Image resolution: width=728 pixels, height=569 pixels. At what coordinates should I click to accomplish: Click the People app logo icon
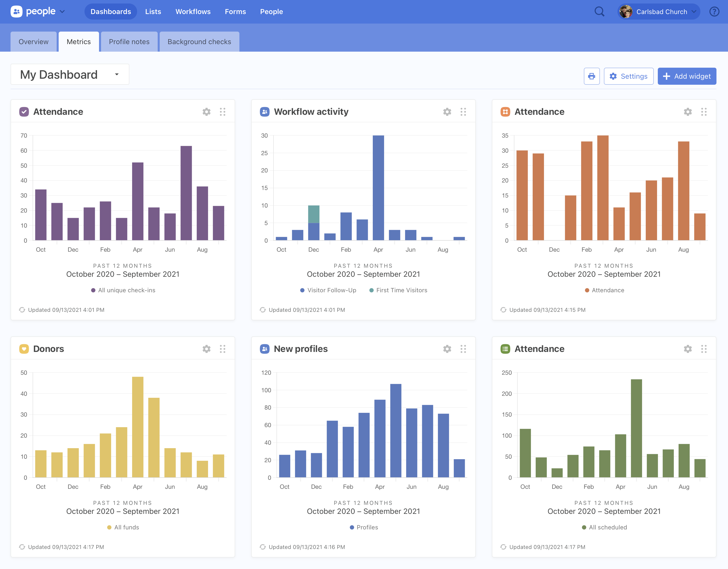pos(16,12)
